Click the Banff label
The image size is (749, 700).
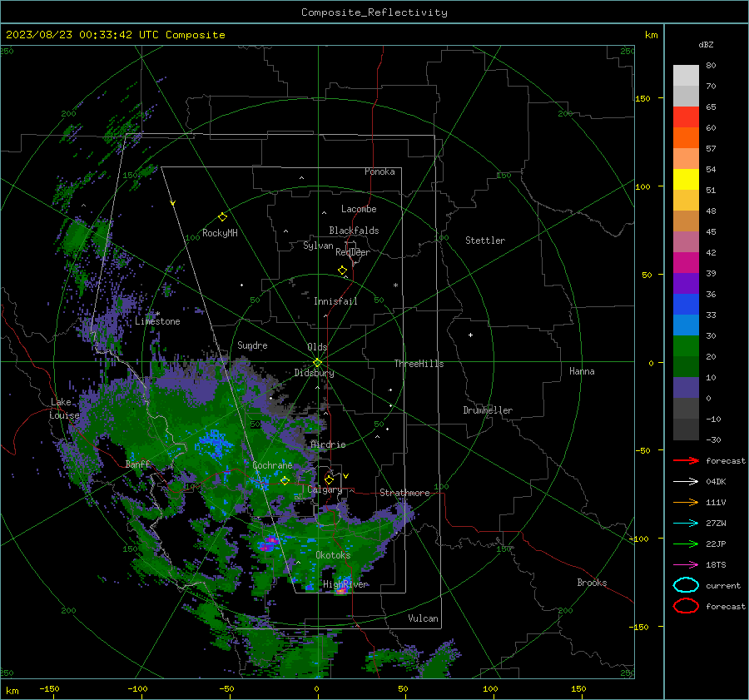137,464
